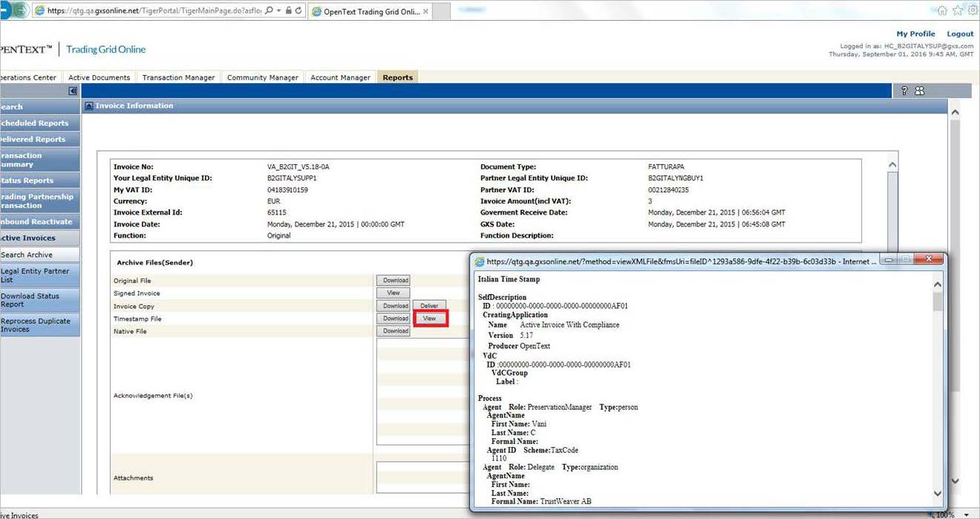Click the popup window's scroll down arrow
The height and width of the screenshot is (519, 980).
pos(938,493)
